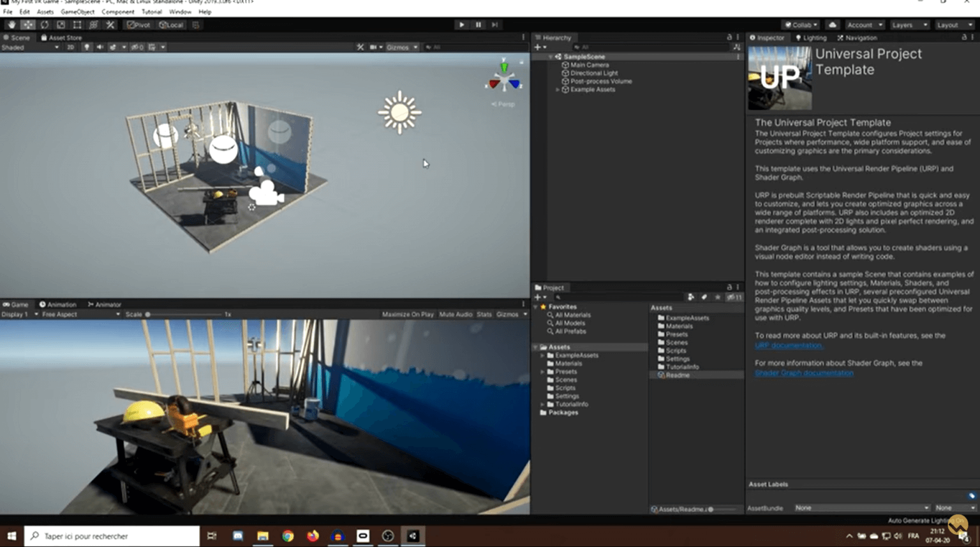Select the Rotate tool

click(45, 25)
